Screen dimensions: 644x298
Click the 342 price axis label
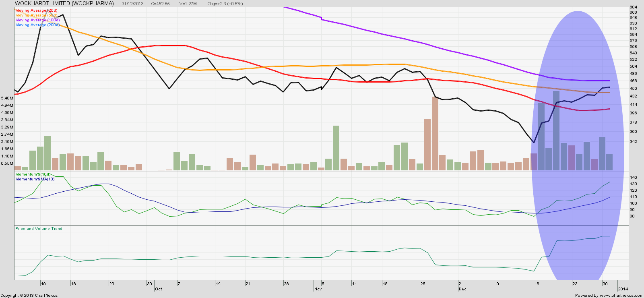point(633,142)
